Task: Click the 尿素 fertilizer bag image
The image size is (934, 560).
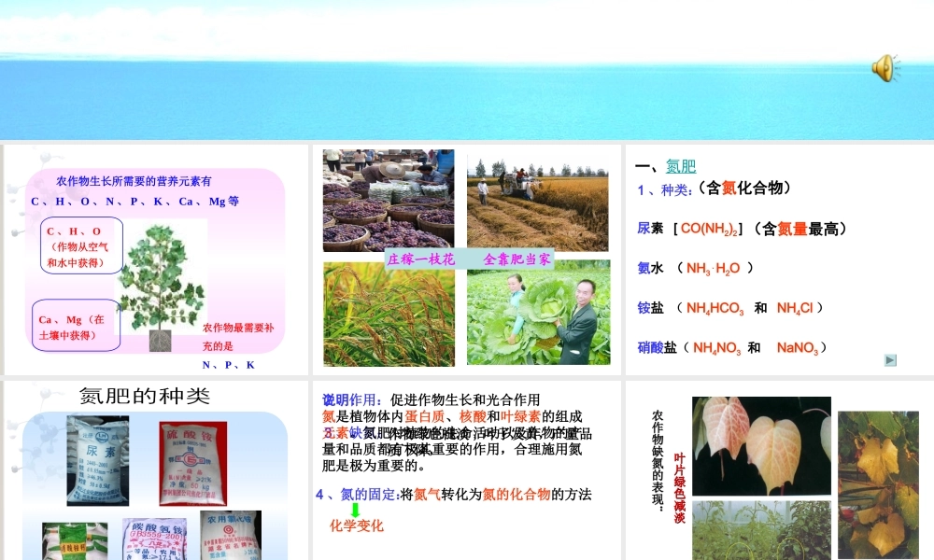Action: pos(98,461)
